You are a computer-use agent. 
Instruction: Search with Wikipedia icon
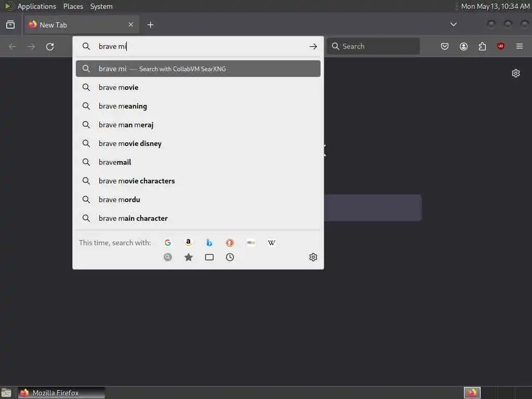[271, 243]
